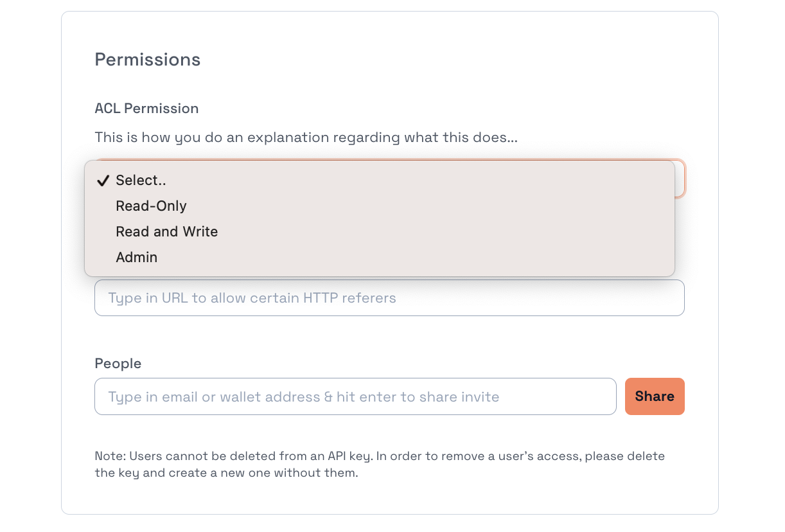Click the People field label

[118, 364]
